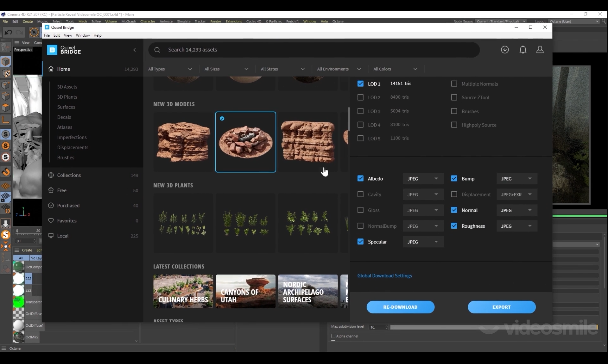Open the Canyons of Utah collection thumbnail

245,291
